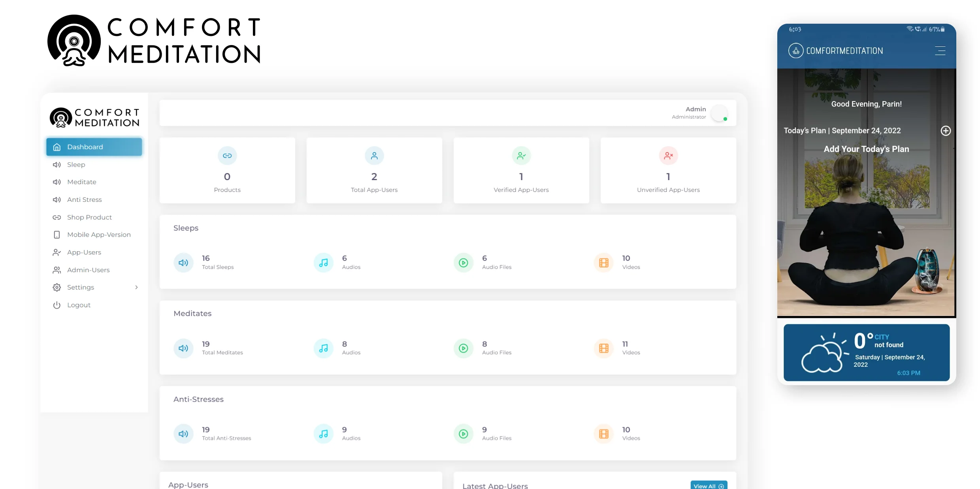980x489 pixels.
Task: Open the Admin-Users sidebar link
Action: point(88,270)
